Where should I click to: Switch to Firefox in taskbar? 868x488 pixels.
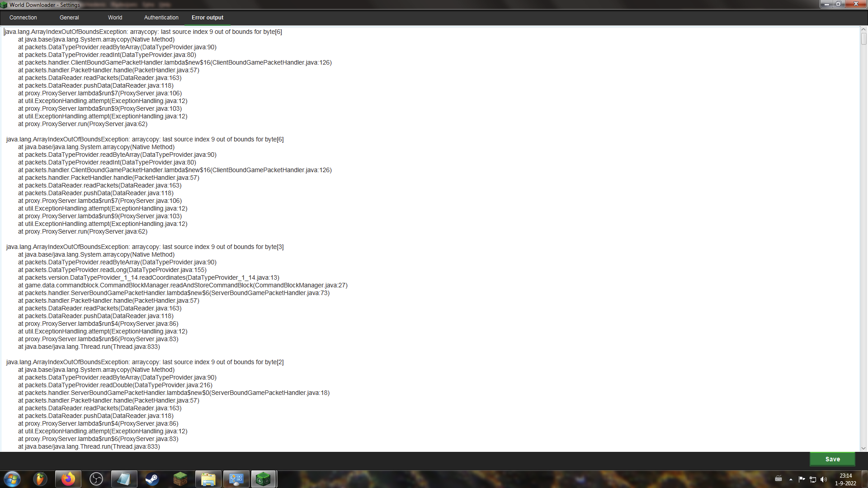coord(68,479)
